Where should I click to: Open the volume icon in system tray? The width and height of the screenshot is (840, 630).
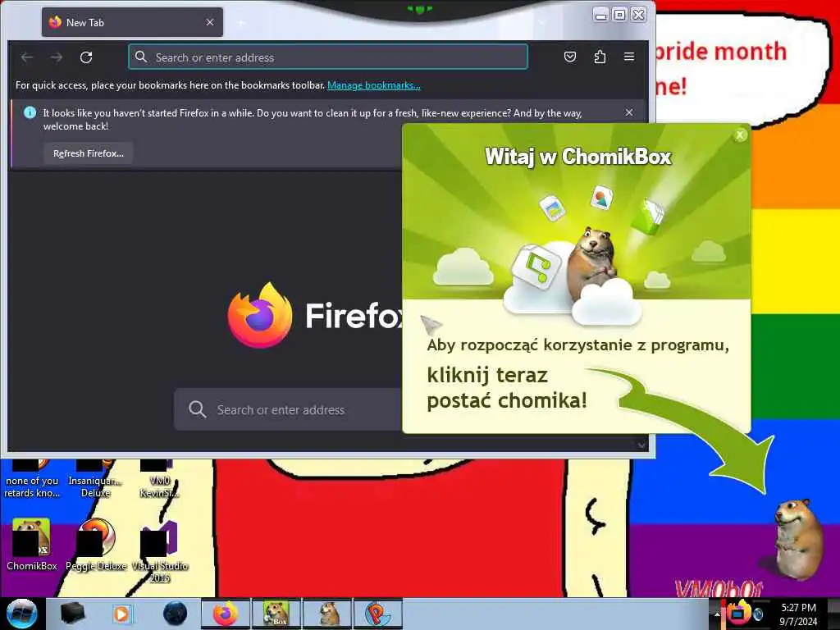tap(759, 614)
